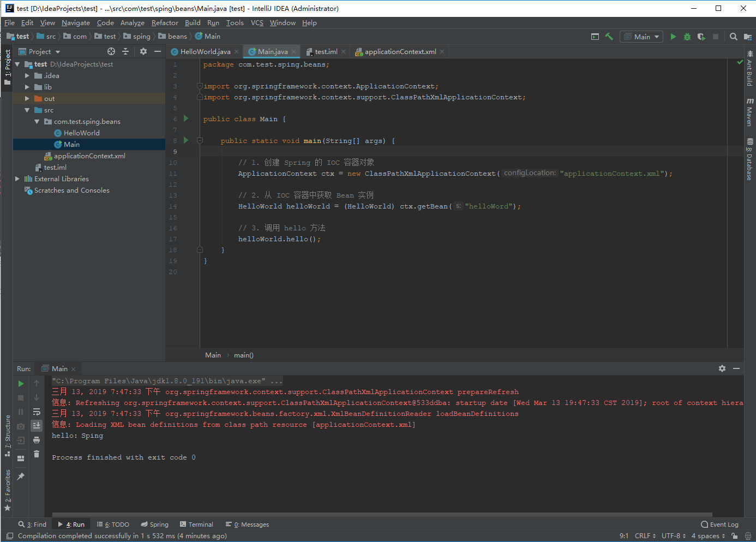Collapse com.test.sping.beans package
The width and height of the screenshot is (756, 542).
(x=37, y=122)
